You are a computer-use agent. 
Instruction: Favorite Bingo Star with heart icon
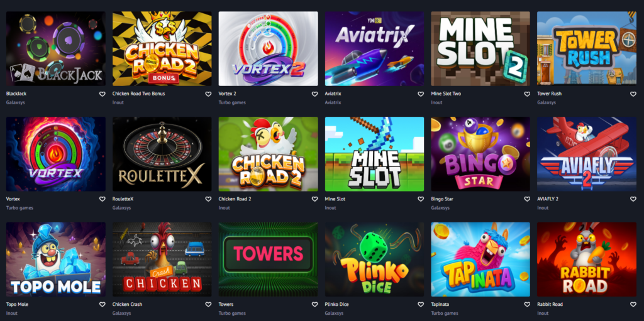pos(527,199)
